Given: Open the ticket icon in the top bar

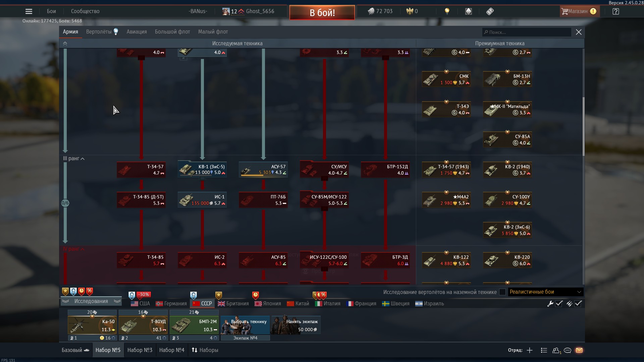Looking at the screenshot, I should [490, 11].
